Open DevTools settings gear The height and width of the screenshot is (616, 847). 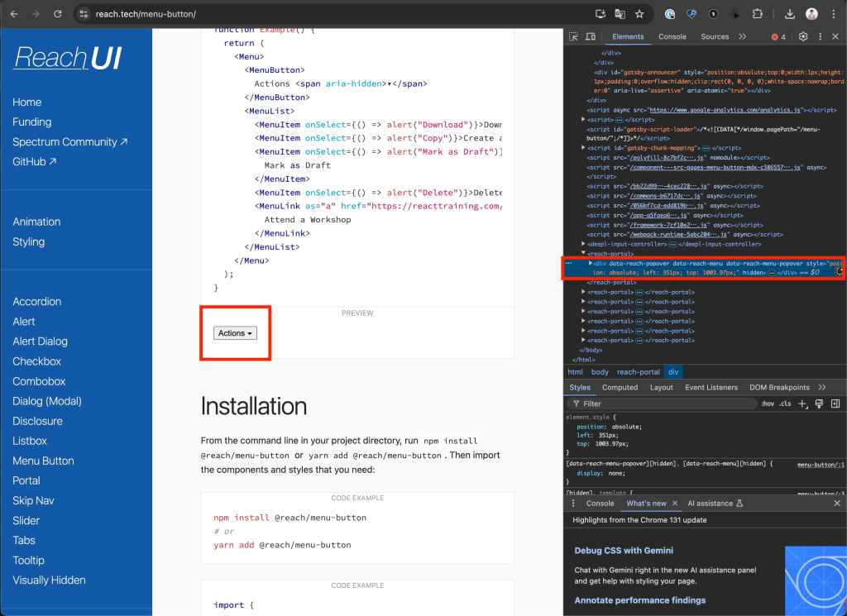pos(802,37)
